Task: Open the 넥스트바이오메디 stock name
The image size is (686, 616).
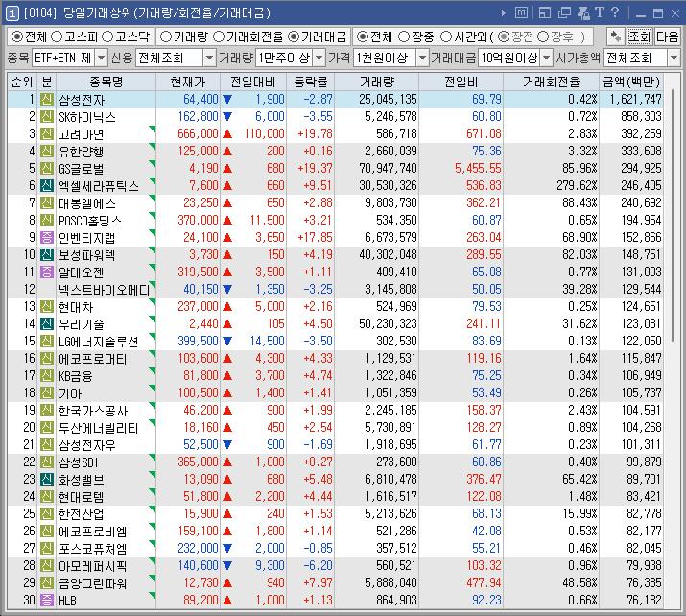Action: 105,290
